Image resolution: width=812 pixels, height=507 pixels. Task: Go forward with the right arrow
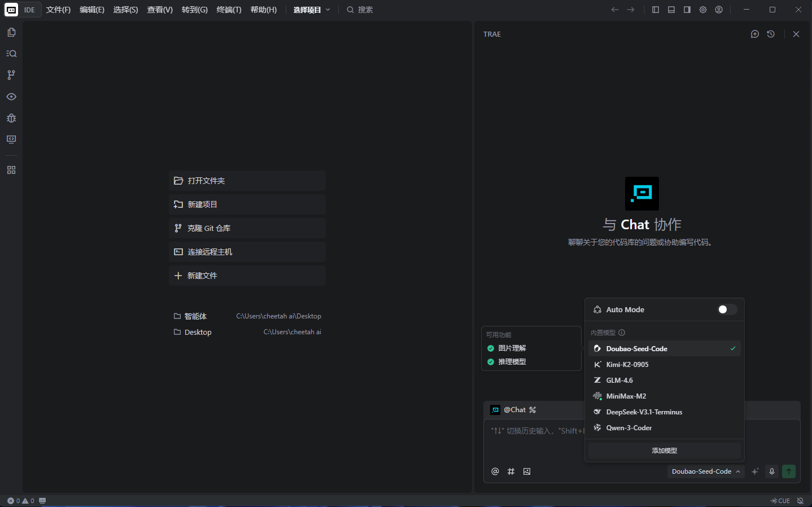pyautogui.click(x=631, y=10)
